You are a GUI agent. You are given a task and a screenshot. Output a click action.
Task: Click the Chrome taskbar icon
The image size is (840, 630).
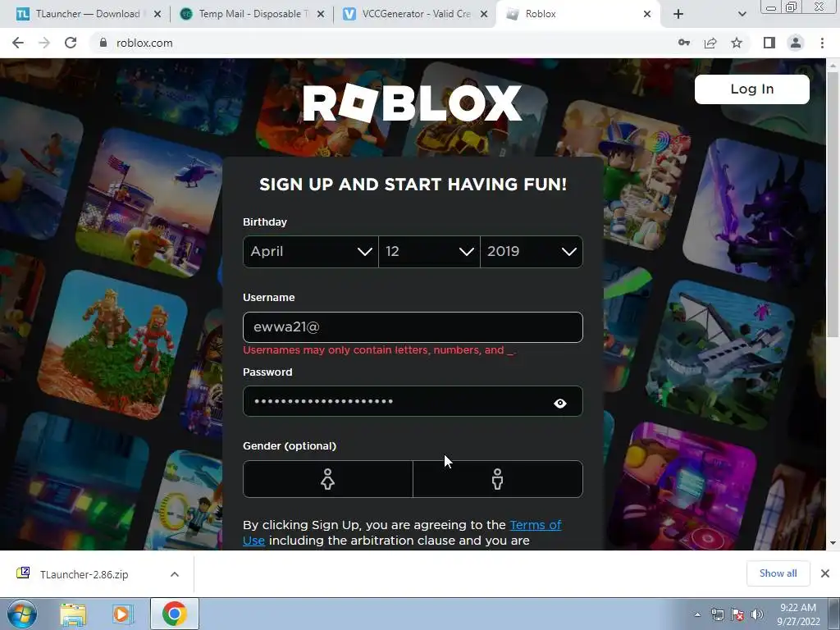175,614
